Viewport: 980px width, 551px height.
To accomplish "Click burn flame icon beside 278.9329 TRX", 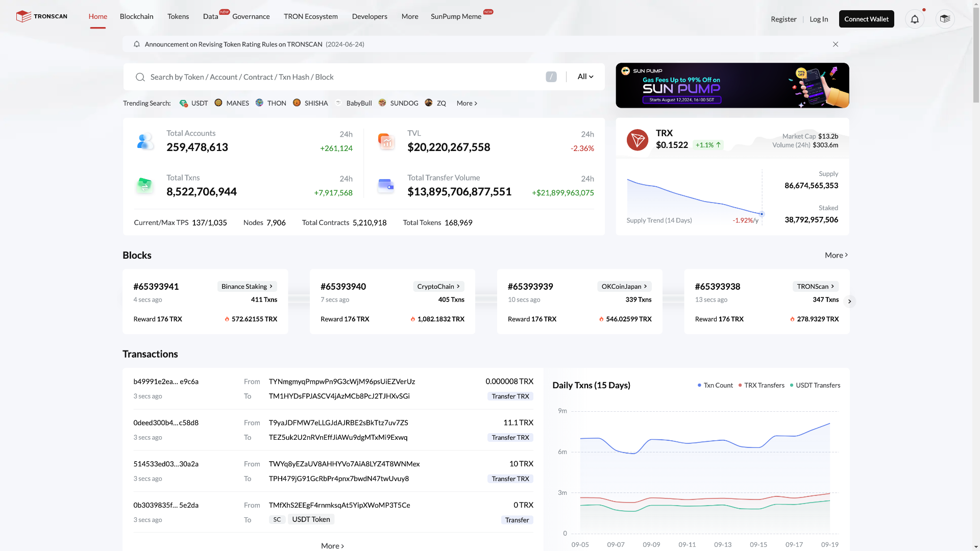I will tap(792, 319).
